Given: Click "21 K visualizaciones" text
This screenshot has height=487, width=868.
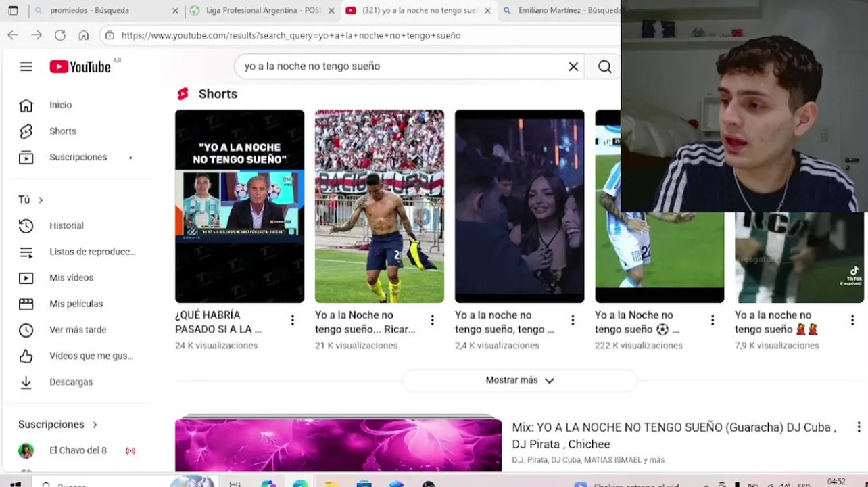Looking at the screenshot, I should (x=356, y=346).
